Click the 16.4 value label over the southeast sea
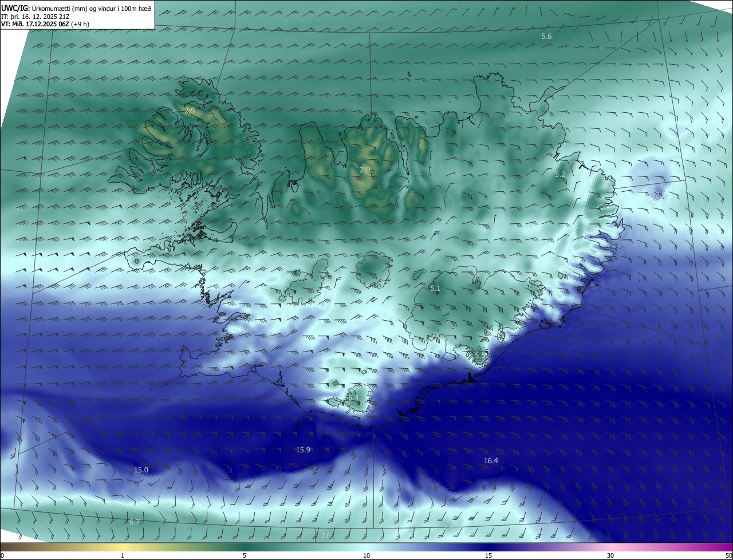Screen dimensions: 733x560 click(491, 461)
